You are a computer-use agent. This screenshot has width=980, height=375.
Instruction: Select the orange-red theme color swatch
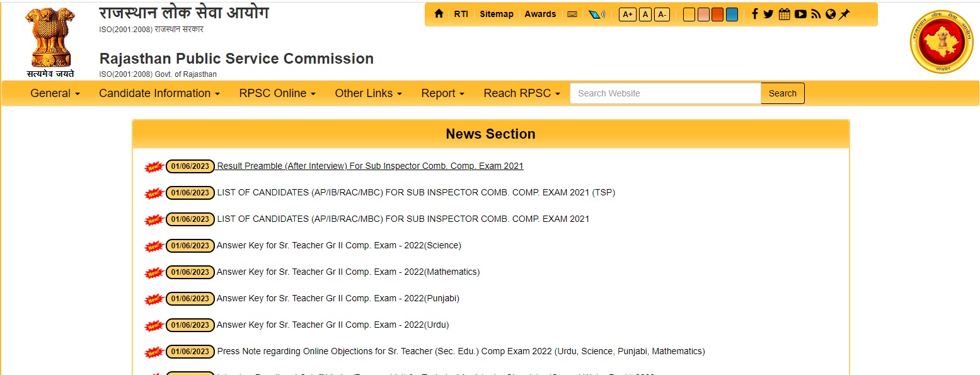pos(717,14)
